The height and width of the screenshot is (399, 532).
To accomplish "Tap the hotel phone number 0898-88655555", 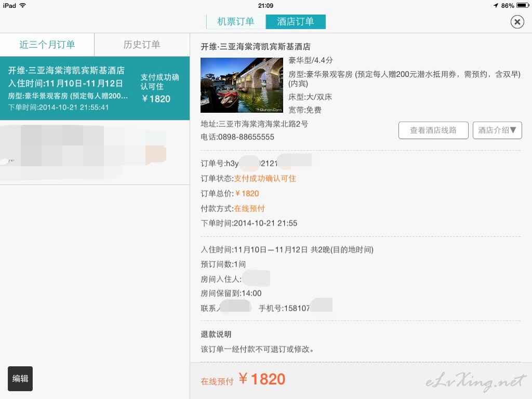I will click(x=246, y=137).
